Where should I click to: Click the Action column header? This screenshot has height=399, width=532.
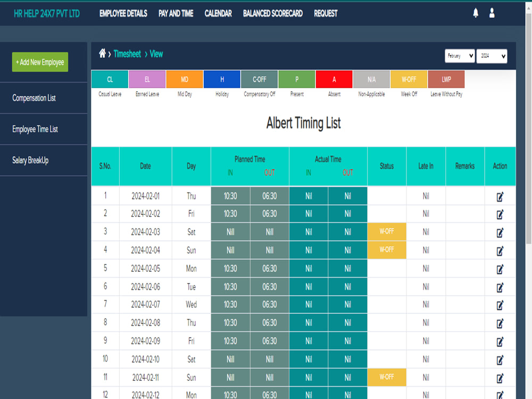pyautogui.click(x=500, y=166)
